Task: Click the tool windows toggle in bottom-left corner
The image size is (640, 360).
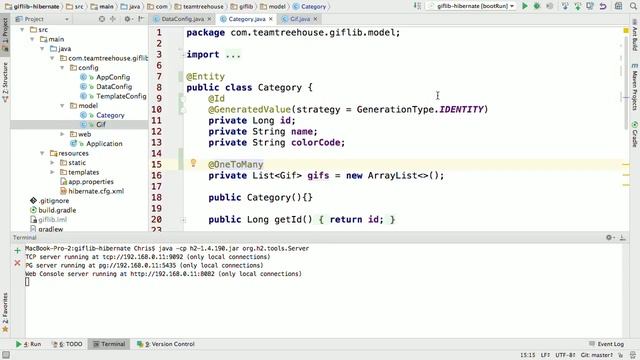Action: point(6,355)
